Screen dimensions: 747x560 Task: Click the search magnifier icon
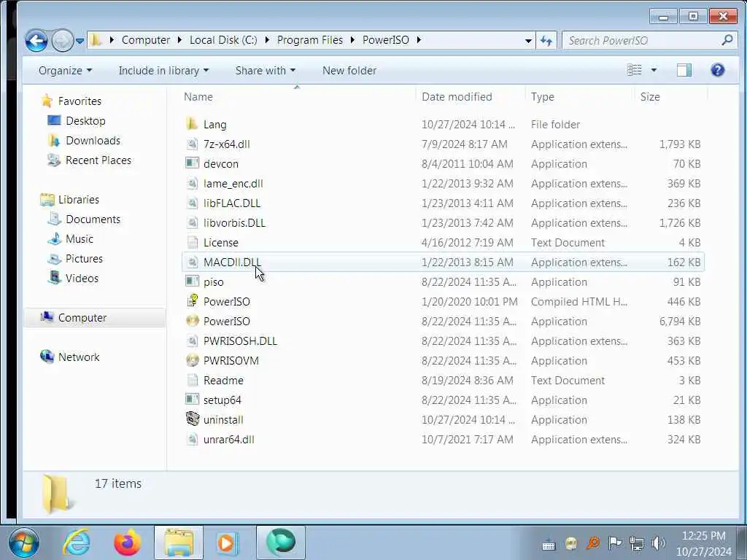pos(727,41)
